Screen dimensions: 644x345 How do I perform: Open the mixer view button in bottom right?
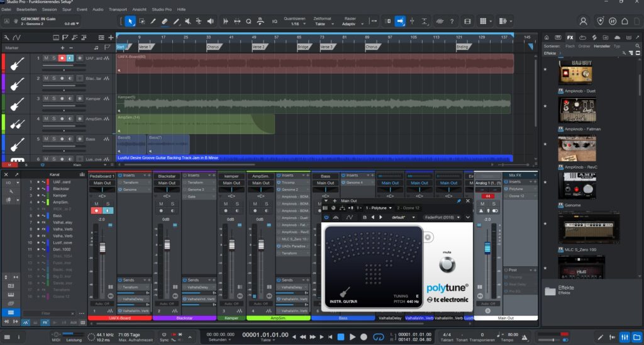625,337
